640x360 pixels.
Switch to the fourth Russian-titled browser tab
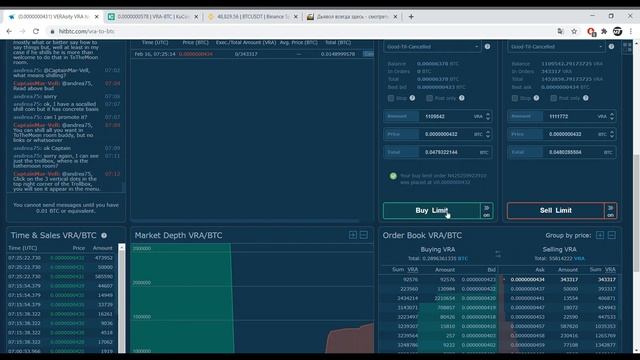click(352, 17)
